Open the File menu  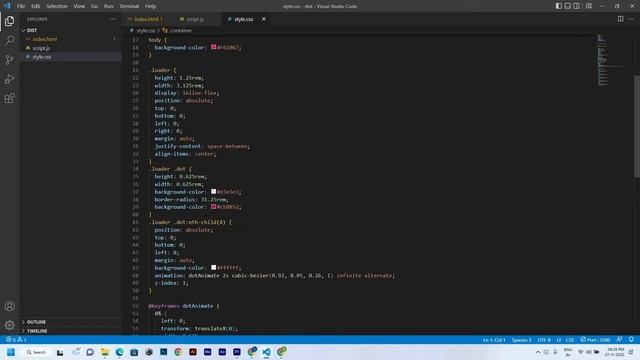click(21, 6)
